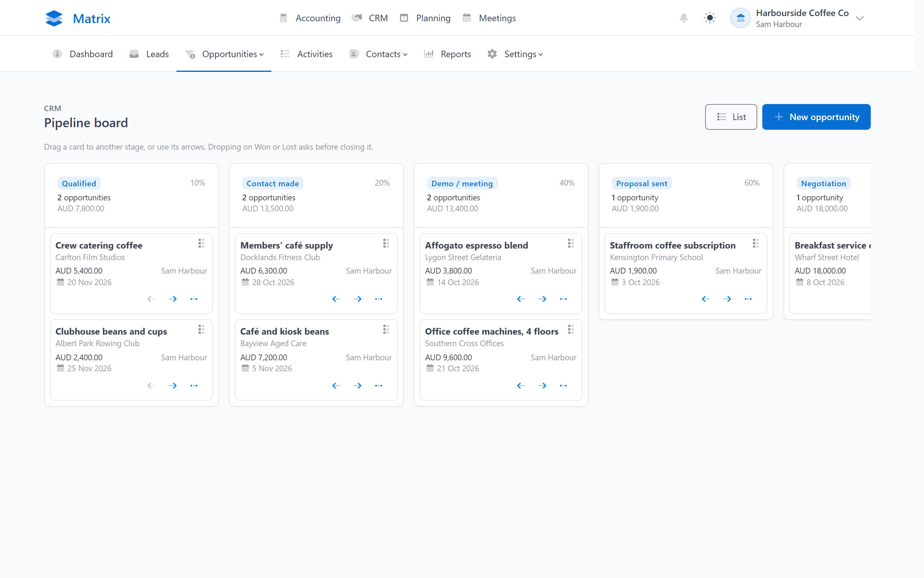Move Clubhouse beans and cups forward
The width and height of the screenshot is (924, 578).
click(173, 386)
